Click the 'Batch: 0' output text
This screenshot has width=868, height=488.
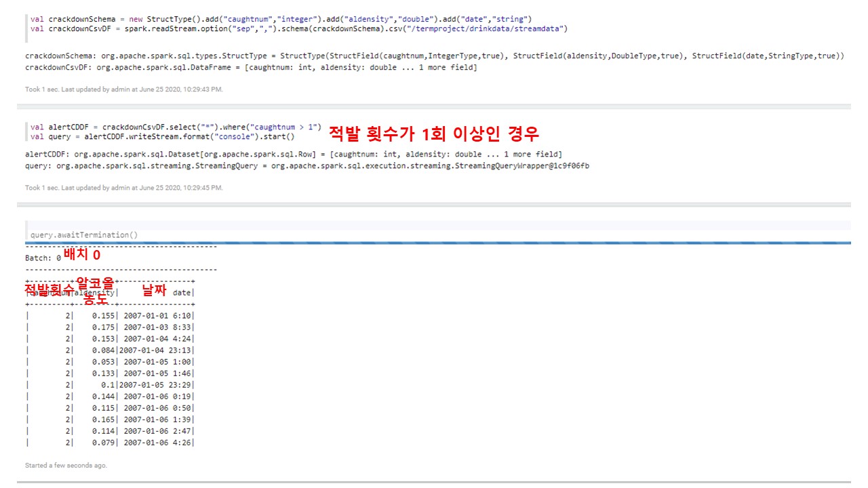point(43,258)
